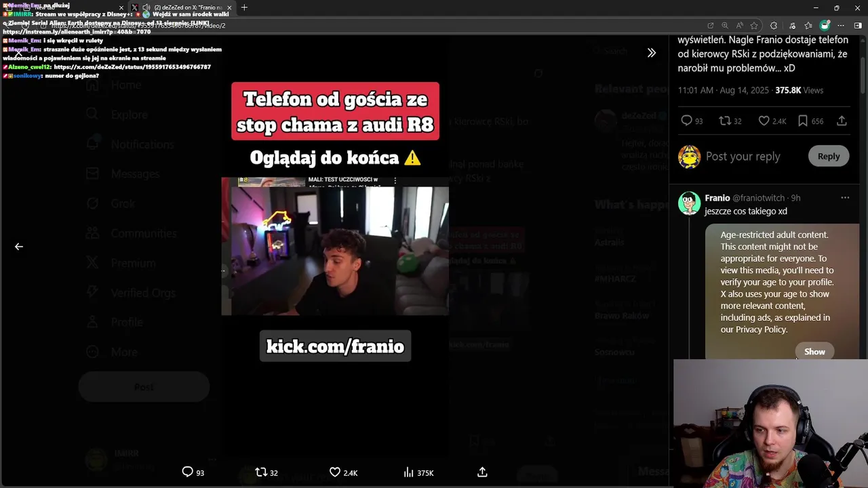Open the 375.8K Views count
Viewport: 868px width, 488px height.
[799, 90]
